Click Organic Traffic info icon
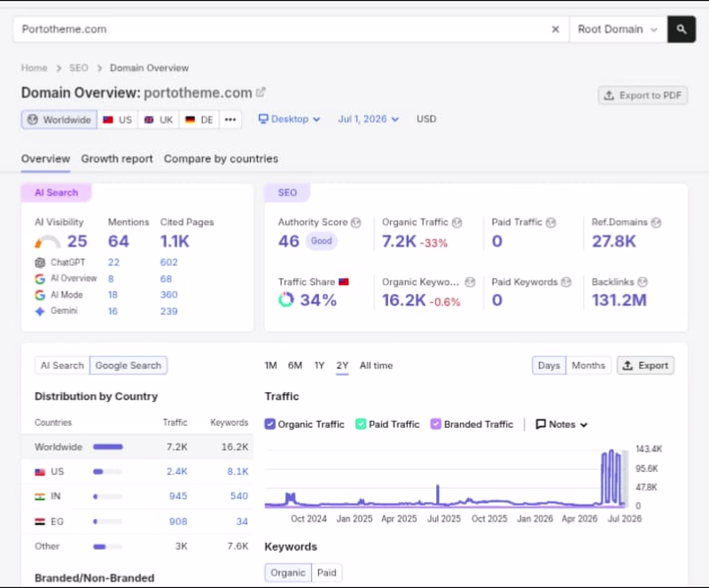 coord(457,222)
